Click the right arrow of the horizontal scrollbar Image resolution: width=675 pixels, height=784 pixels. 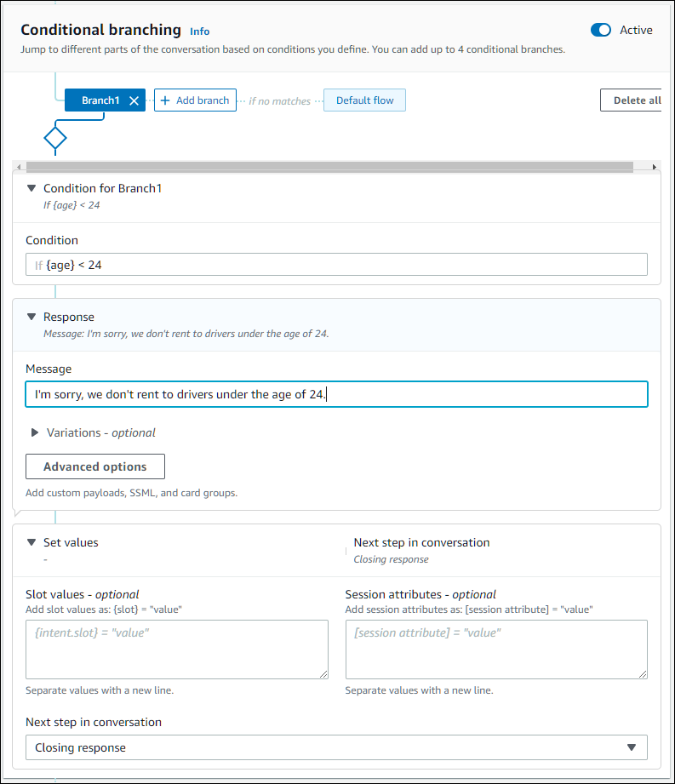coord(655,167)
